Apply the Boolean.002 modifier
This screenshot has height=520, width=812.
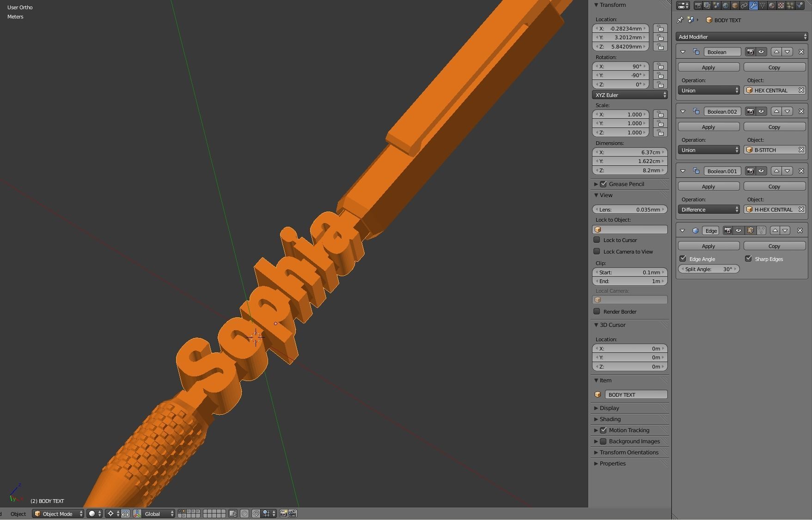pyautogui.click(x=708, y=127)
